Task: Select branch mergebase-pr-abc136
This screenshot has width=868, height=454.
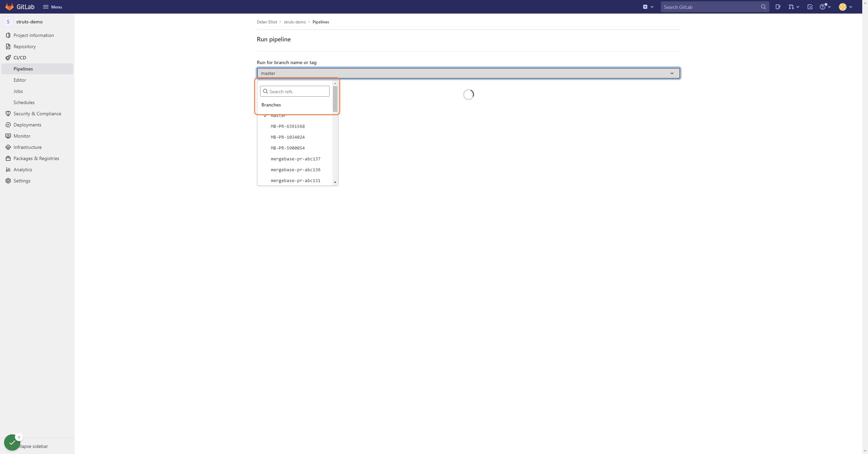Action: click(x=295, y=170)
